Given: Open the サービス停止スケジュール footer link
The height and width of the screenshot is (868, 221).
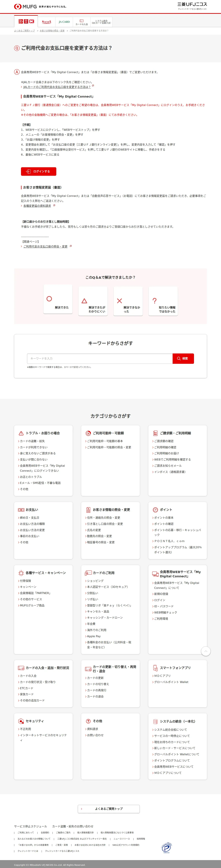Looking at the screenshot, I should click(x=31, y=826).
